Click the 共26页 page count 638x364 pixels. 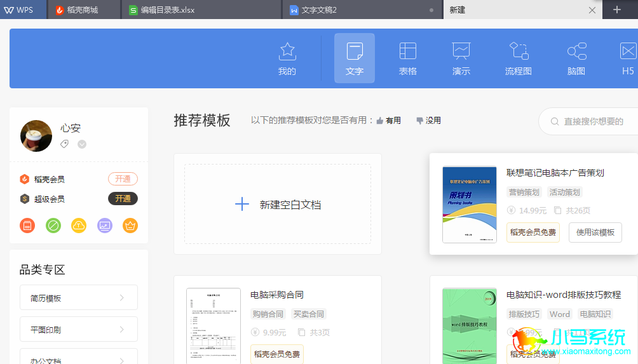point(578,211)
